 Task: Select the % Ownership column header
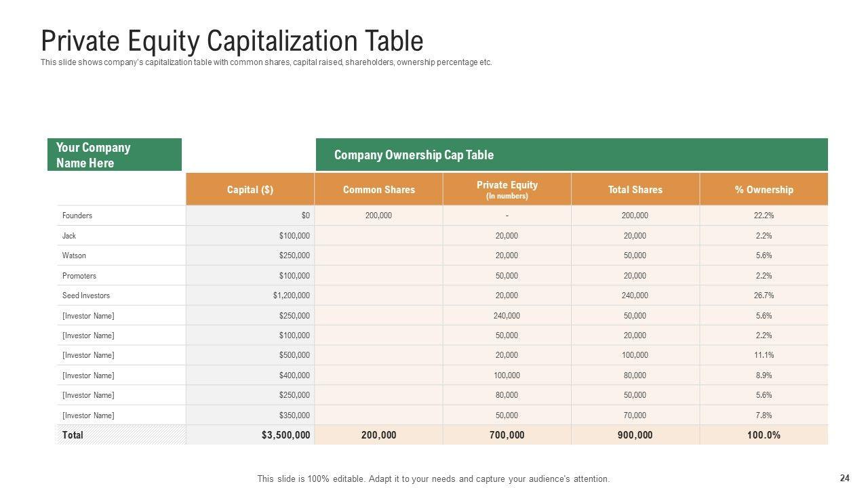coord(764,190)
